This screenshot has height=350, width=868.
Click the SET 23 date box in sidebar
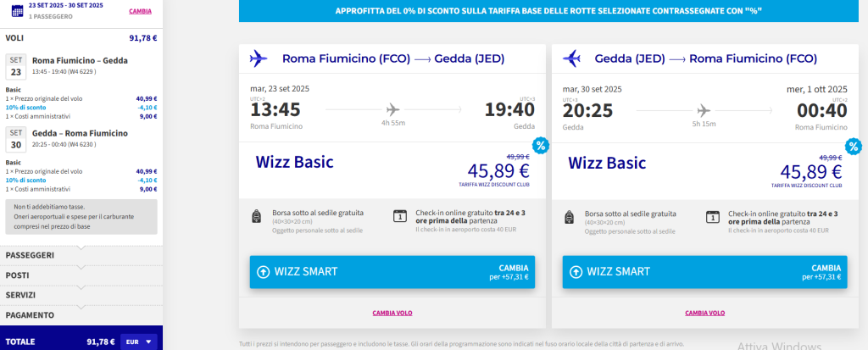pos(16,66)
